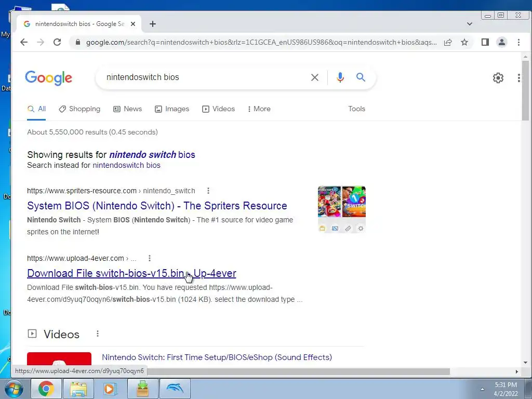
Task: Switch to the Videos tab
Action: (x=219, y=109)
